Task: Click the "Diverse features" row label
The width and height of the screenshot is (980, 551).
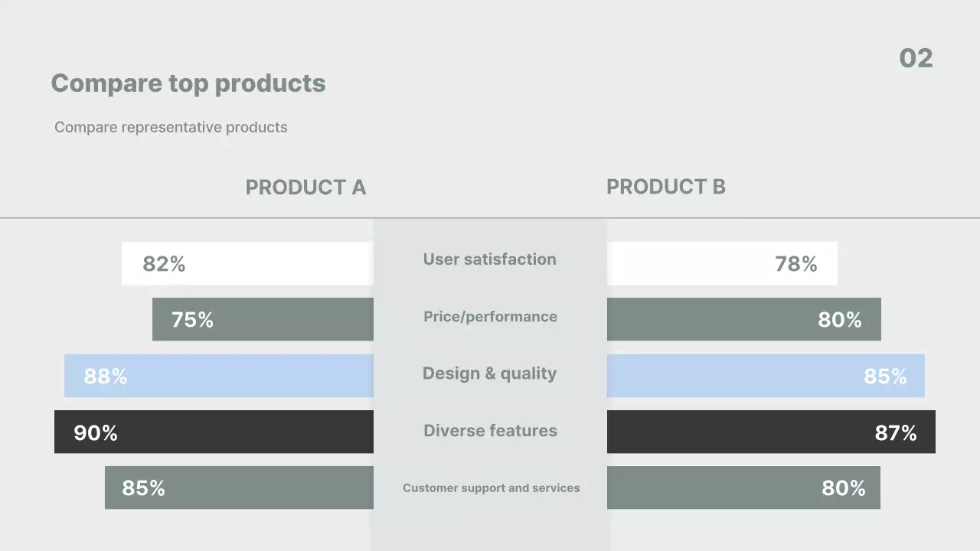Action: pyautogui.click(x=490, y=431)
